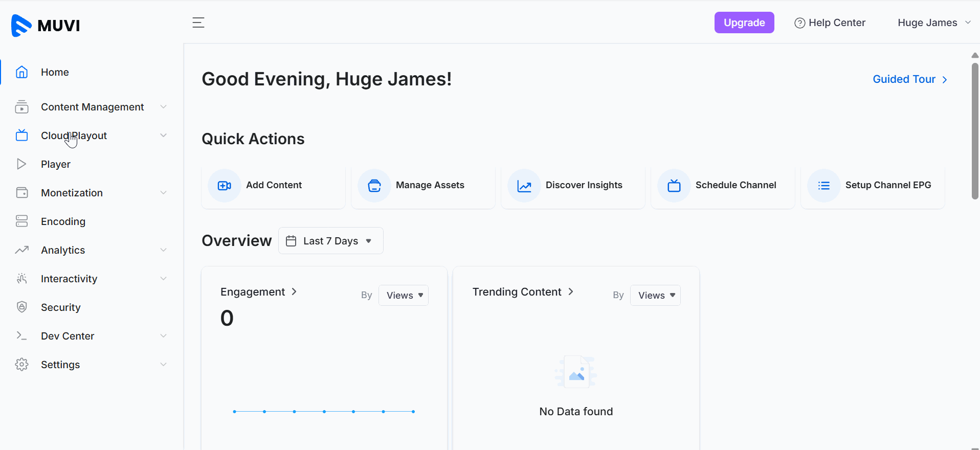Click the Security shield icon in sidebar
980x450 pixels.
tap(21, 307)
